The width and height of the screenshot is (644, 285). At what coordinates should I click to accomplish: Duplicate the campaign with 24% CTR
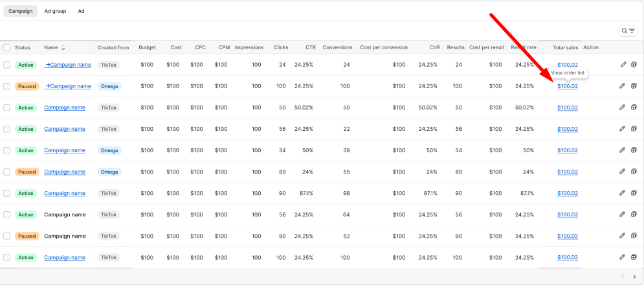[x=634, y=172]
